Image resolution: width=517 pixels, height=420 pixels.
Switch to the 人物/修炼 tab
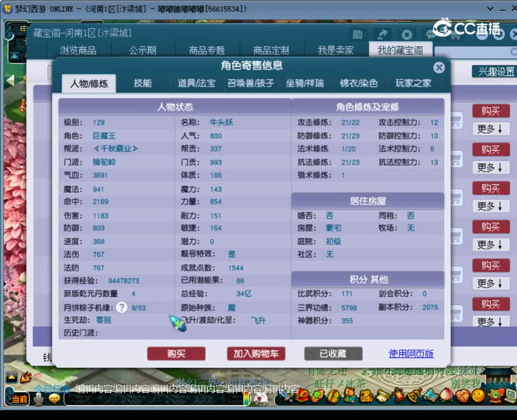(89, 84)
